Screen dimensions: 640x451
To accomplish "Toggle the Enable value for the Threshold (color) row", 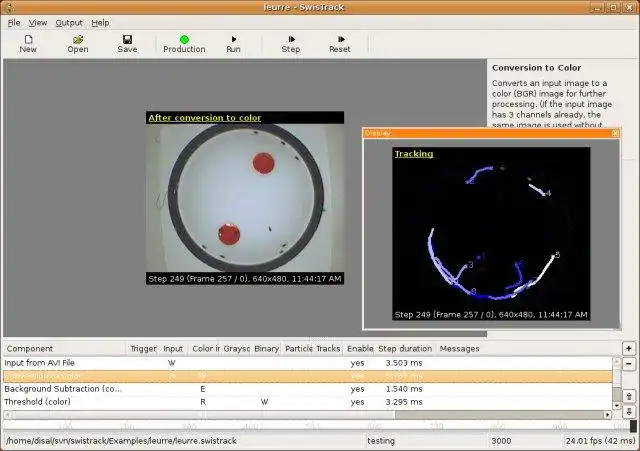I will click(x=357, y=402).
